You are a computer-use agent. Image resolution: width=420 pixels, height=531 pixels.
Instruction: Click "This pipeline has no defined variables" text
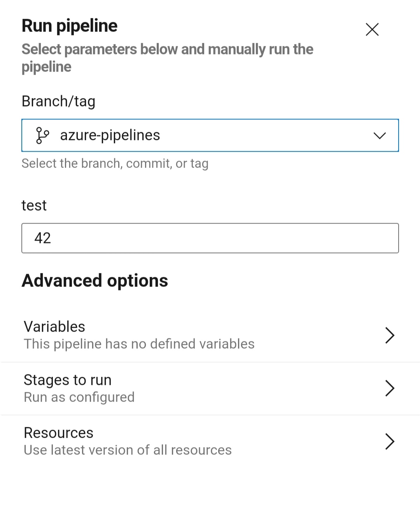click(139, 344)
